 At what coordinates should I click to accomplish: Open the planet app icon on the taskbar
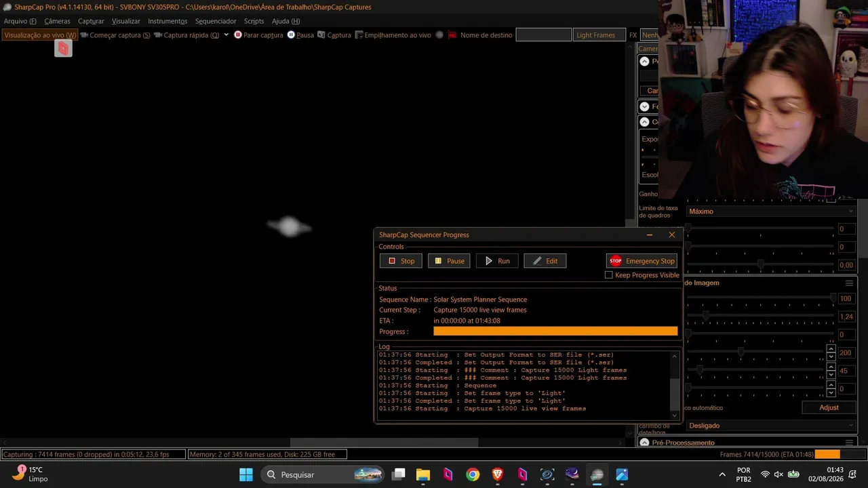tap(572, 474)
